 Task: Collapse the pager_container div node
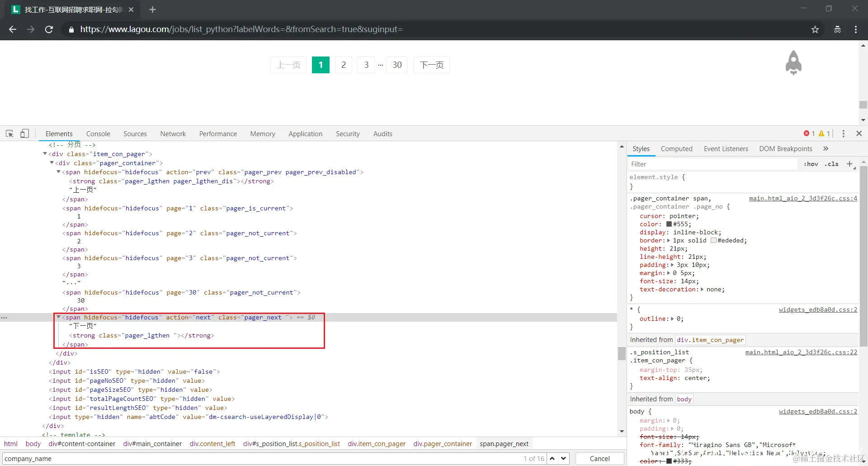[x=52, y=163]
